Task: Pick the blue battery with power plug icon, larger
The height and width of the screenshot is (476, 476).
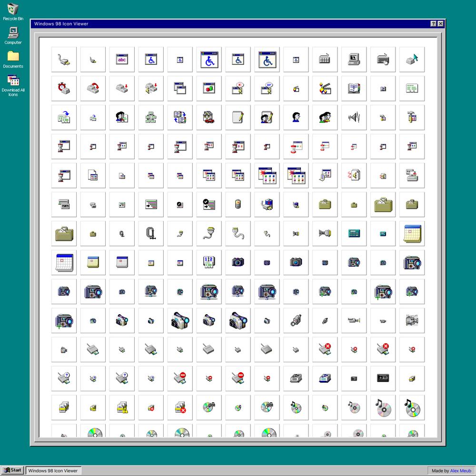Action: 267,204
